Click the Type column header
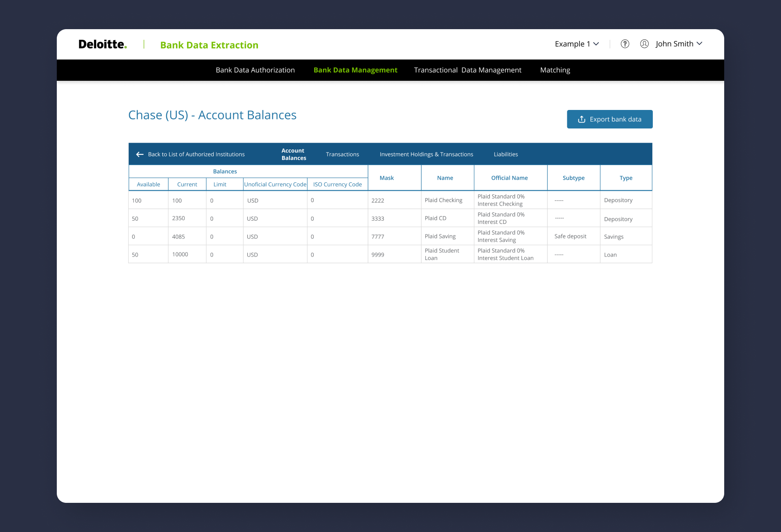The width and height of the screenshot is (781, 532). tap(626, 178)
